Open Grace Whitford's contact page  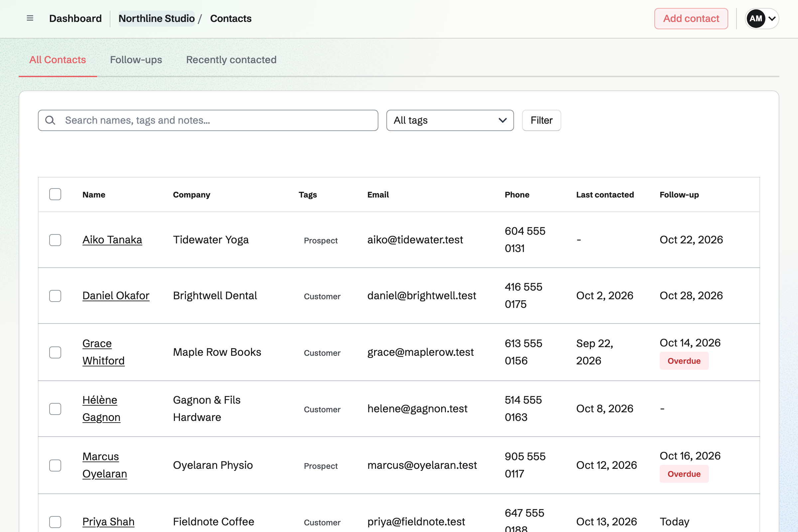103,352
